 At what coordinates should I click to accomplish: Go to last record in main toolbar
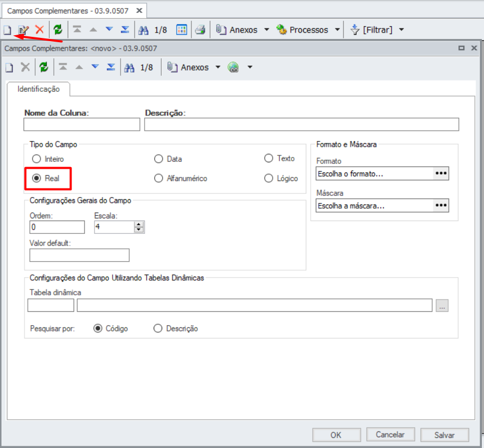tap(125, 29)
